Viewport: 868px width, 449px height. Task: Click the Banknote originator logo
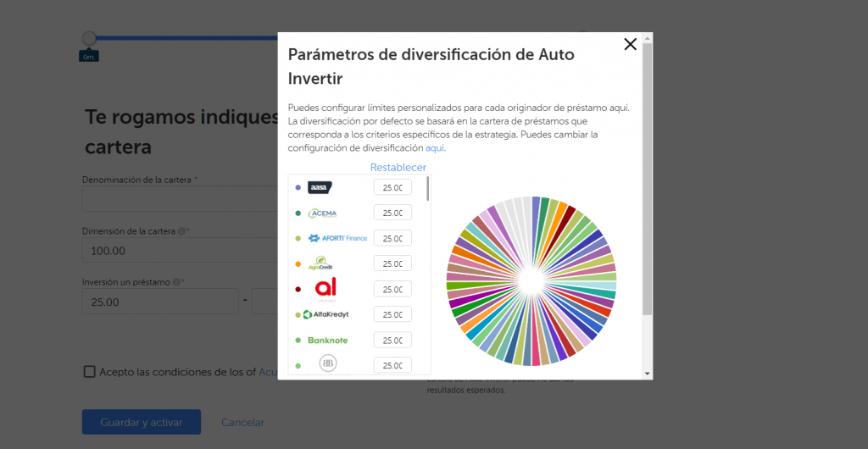pos(328,340)
